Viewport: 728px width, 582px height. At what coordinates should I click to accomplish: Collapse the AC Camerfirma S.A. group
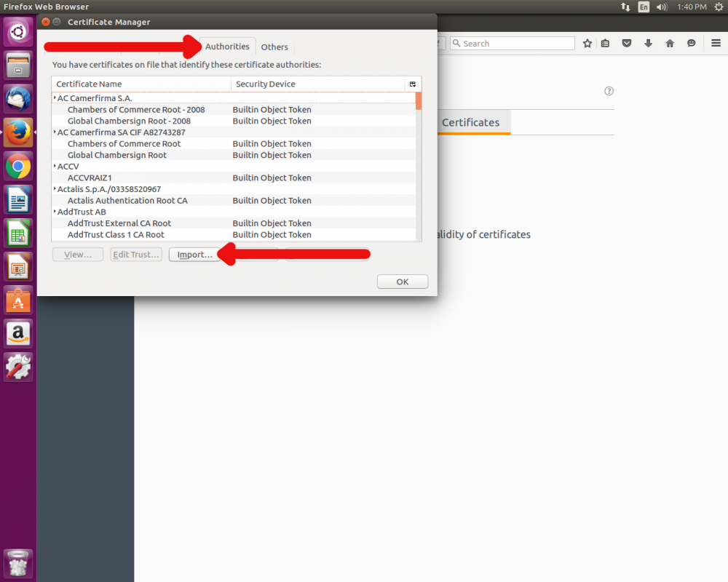click(55, 98)
